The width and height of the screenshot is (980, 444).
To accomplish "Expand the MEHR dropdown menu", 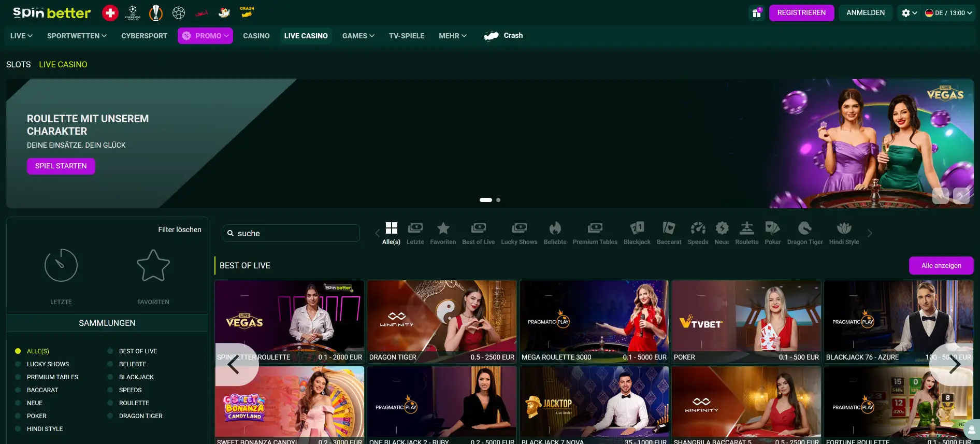I will point(453,36).
